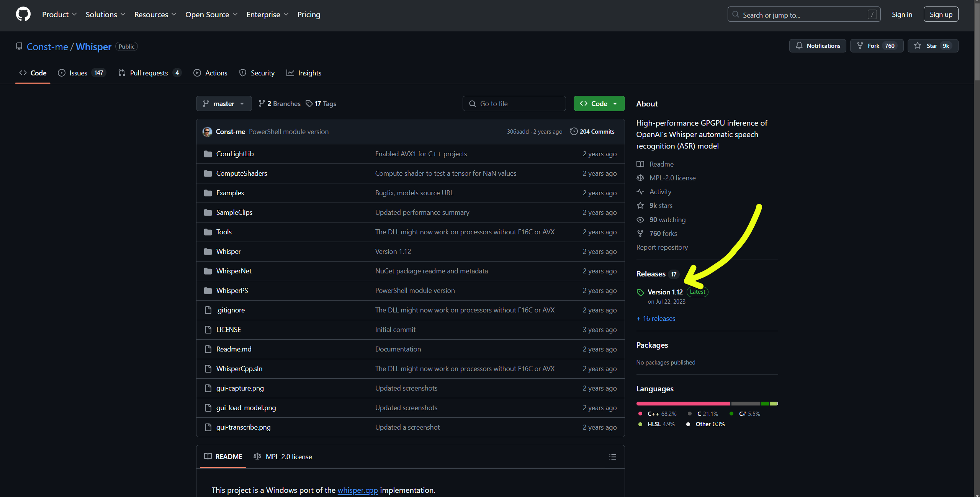Screen dimensions: 980x497
Task: Open the HLSL 4.9% language entry
Action: tap(656, 424)
